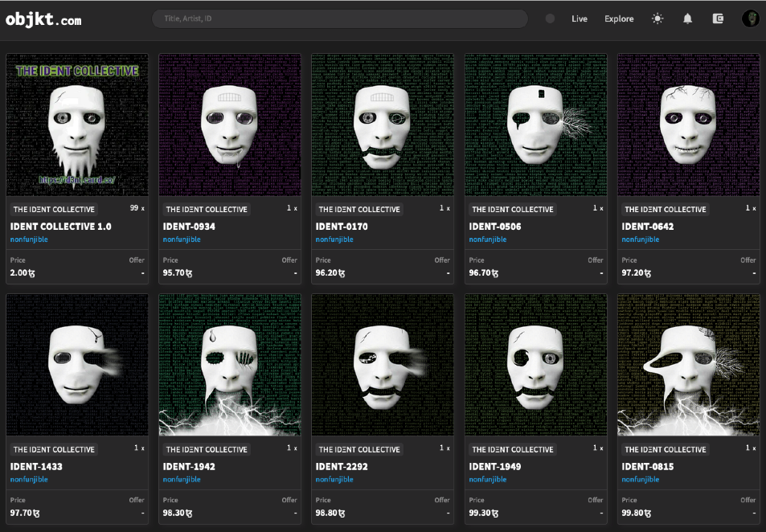Select the IDENT-2292 title
This screenshot has height=532, width=766.
coord(342,467)
